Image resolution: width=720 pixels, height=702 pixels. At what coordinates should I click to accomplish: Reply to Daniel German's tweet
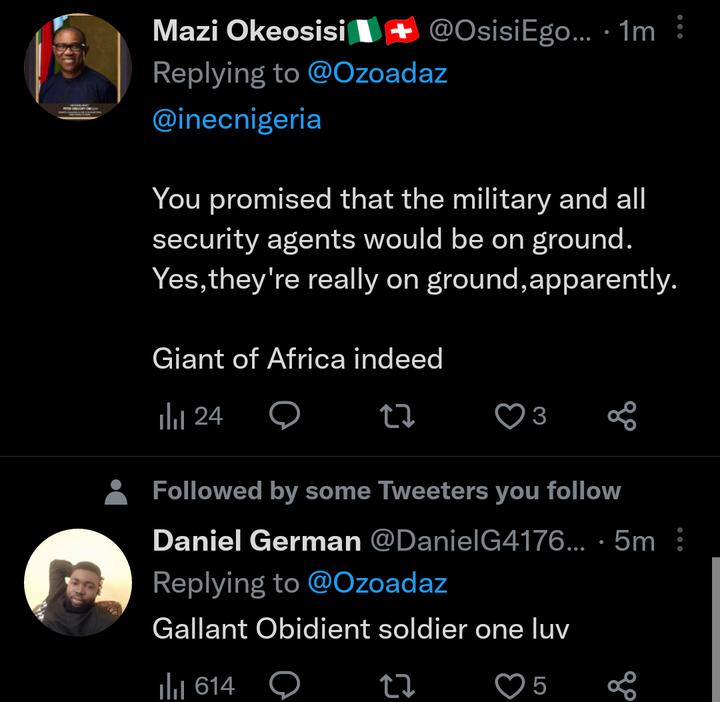click(285, 685)
